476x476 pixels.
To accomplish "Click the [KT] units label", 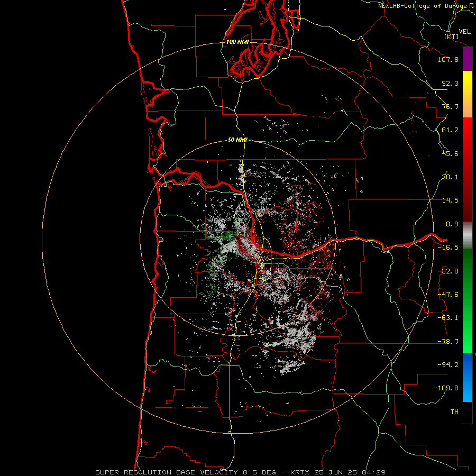I will click(x=452, y=36).
